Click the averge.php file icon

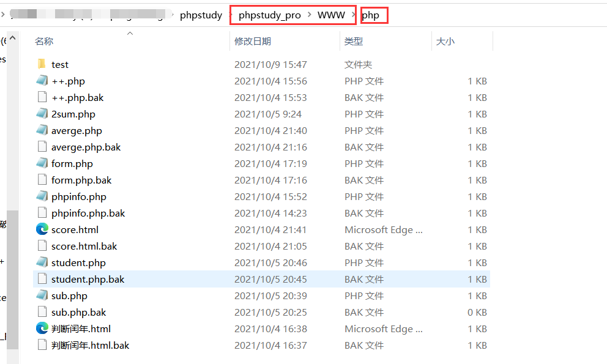[x=42, y=130]
